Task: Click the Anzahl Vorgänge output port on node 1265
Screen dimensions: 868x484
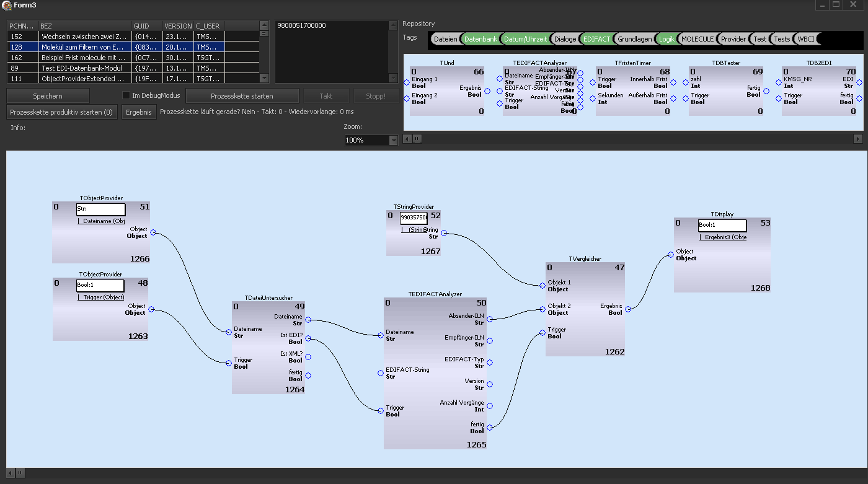Action: pyautogui.click(x=490, y=406)
